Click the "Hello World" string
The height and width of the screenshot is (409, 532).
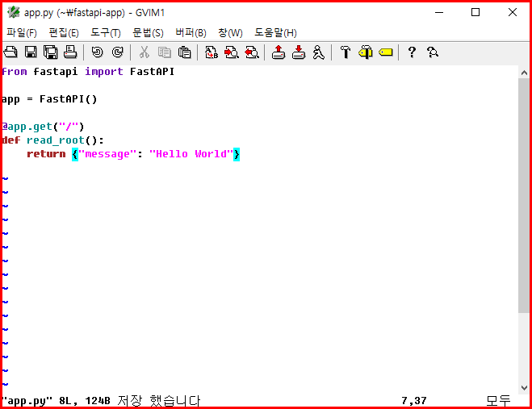coord(191,154)
